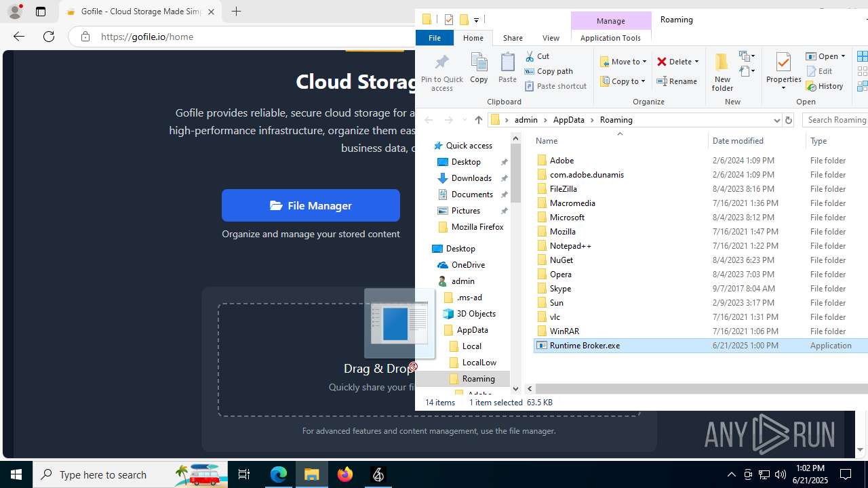Select the WinRAR folder
The height and width of the screenshot is (488, 868).
(x=564, y=331)
